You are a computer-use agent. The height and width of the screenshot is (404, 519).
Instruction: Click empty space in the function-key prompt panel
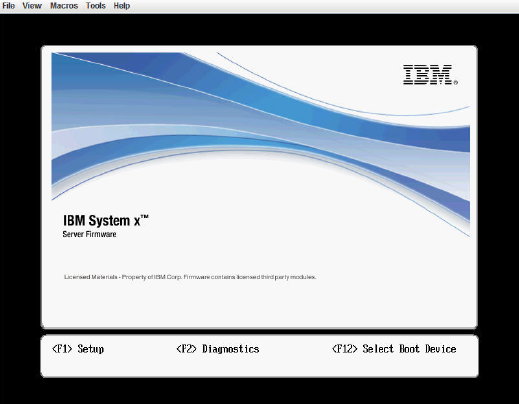coord(259,367)
